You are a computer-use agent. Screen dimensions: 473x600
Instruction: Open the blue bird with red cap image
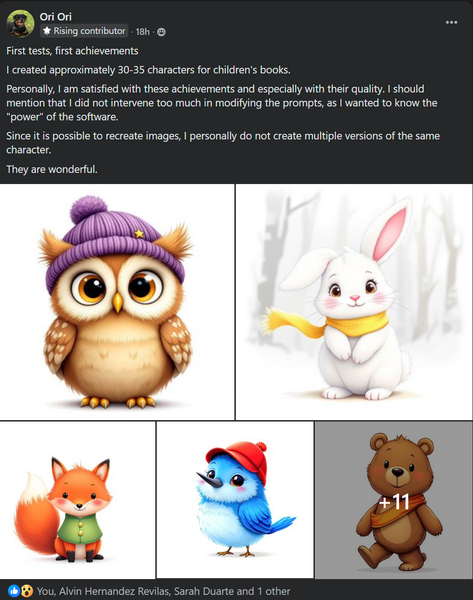tap(235, 500)
